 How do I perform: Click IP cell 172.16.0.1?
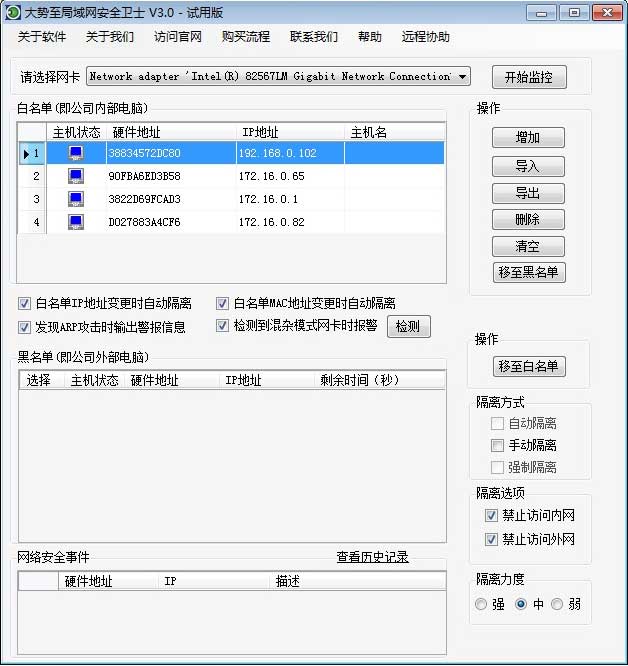click(x=290, y=199)
